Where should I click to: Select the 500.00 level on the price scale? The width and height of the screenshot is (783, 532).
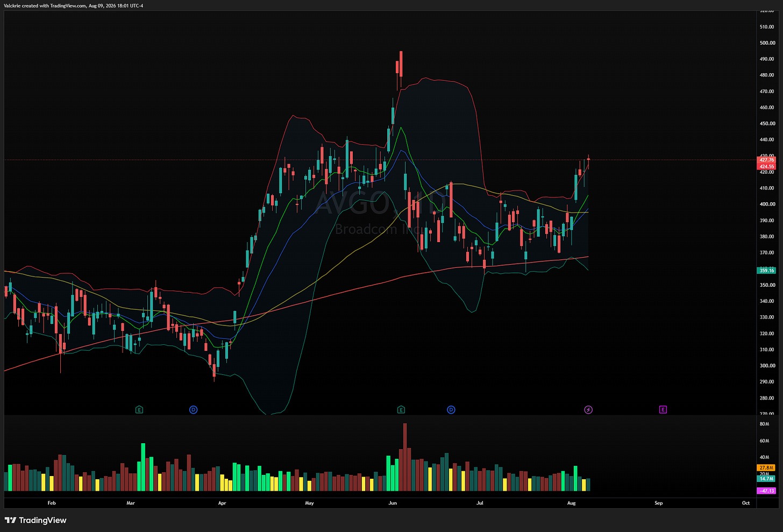(x=767, y=43)
